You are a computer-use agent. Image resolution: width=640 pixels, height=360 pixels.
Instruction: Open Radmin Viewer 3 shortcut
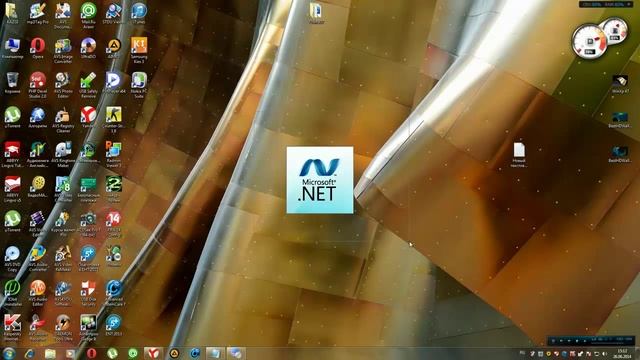113,155
